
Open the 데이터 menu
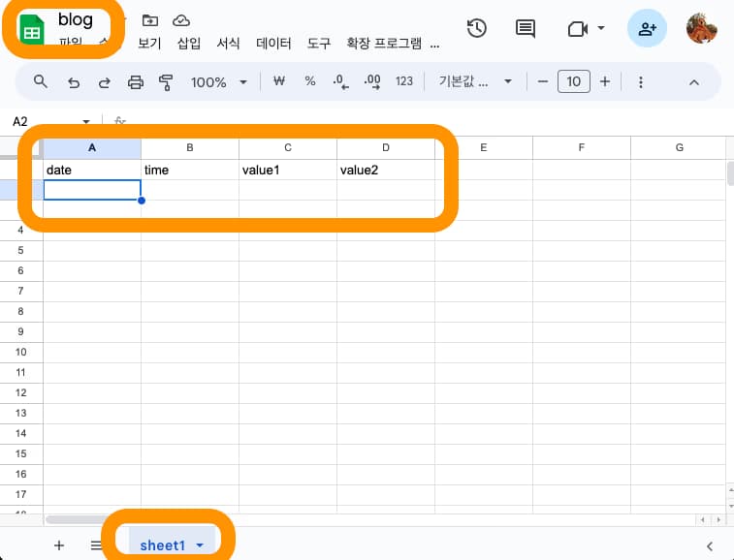click(x=274, y=44)
